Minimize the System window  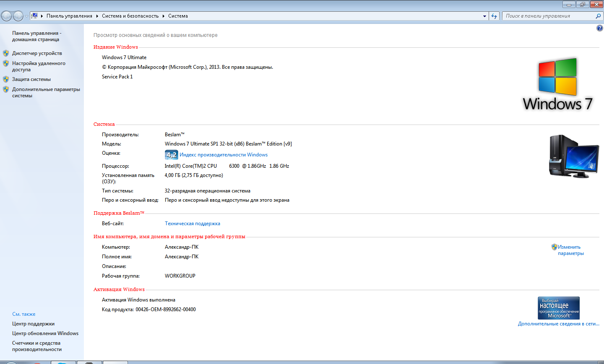(x=569, y=4)
